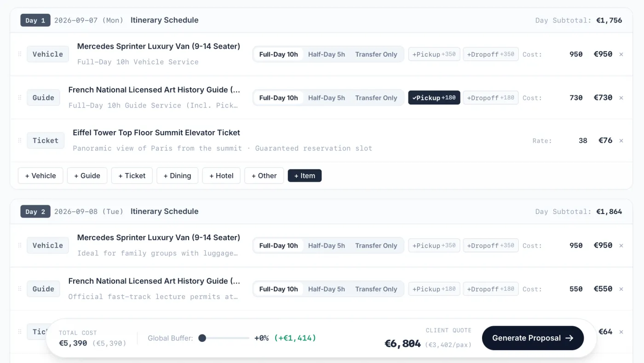Switch Day 1 Vehicle to Half-Day 5h
Viewport: 644px width, 363px height.
(x=327, y=54)
